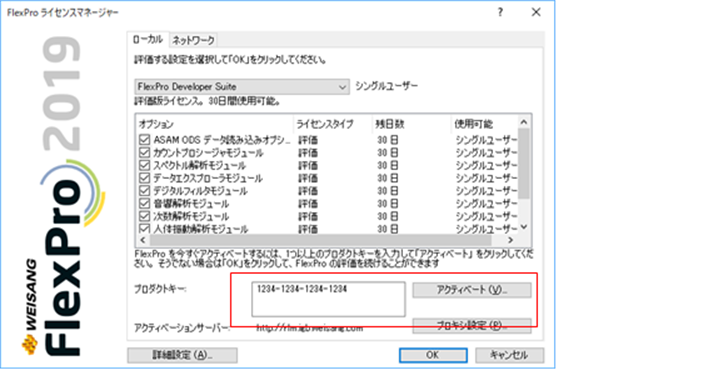Viewport: 709px width, 373px height.
Task: Switch to the ネットワーク tab
Action: pos(193,40)
